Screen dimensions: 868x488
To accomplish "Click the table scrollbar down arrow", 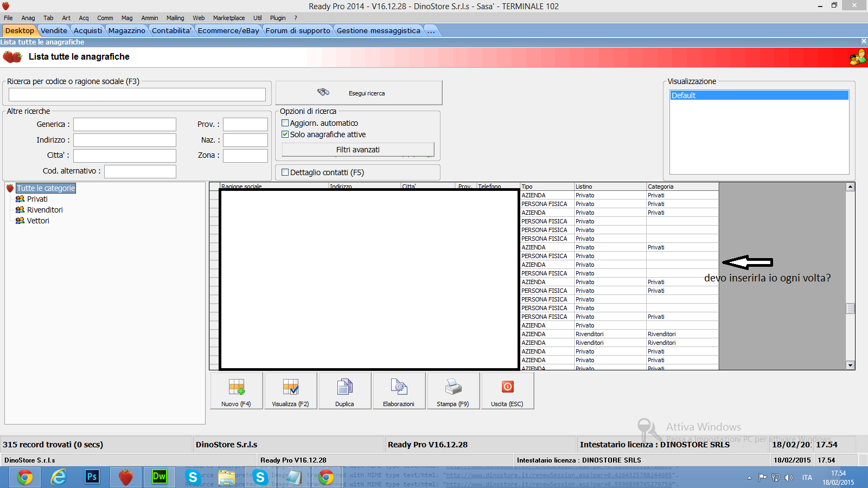I will [x=850, y=365].
